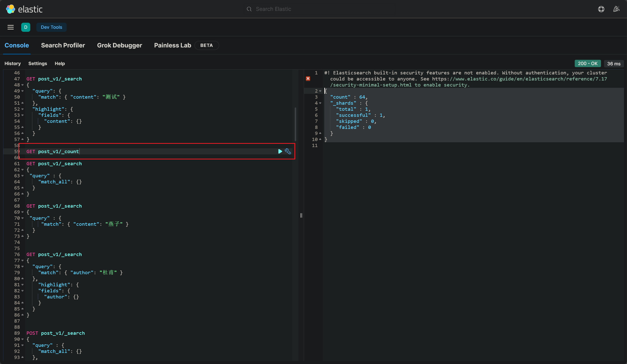Fold the query block at line 63
The image size is (627, 364).
(x=22, y=176)
